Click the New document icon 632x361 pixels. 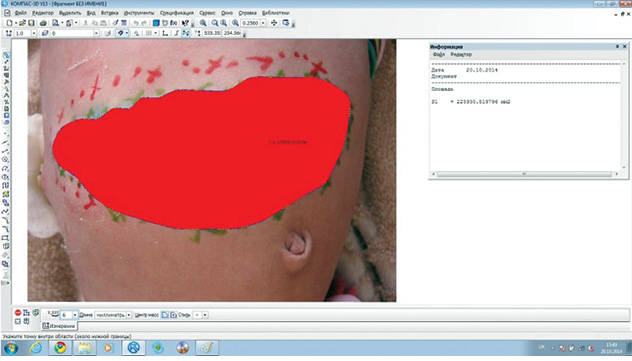tap(9, 23)
